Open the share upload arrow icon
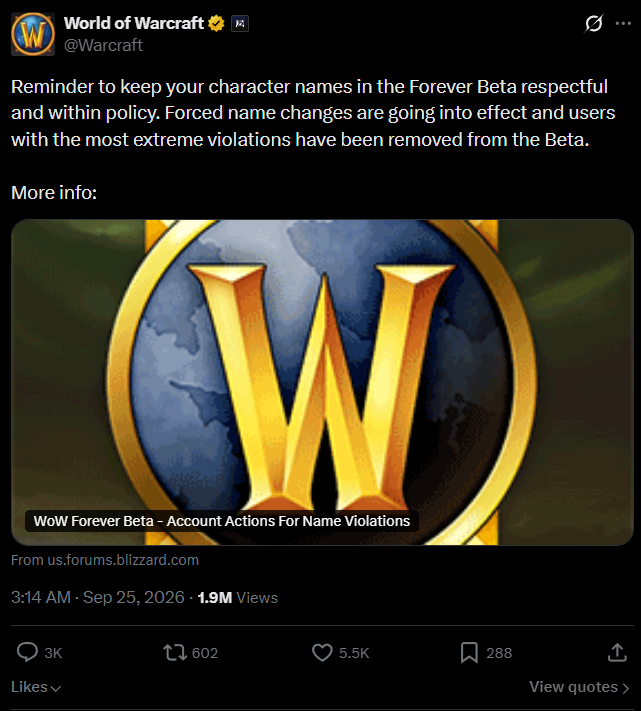This screenshot has width=641, height=711. point(617,653)
